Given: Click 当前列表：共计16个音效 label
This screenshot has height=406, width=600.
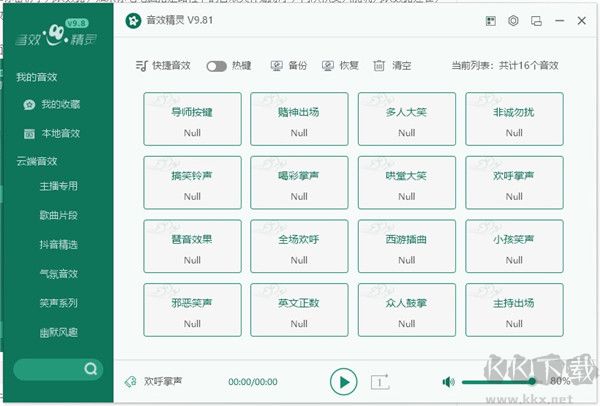Looking at the screenshot, I should [505, 66].
